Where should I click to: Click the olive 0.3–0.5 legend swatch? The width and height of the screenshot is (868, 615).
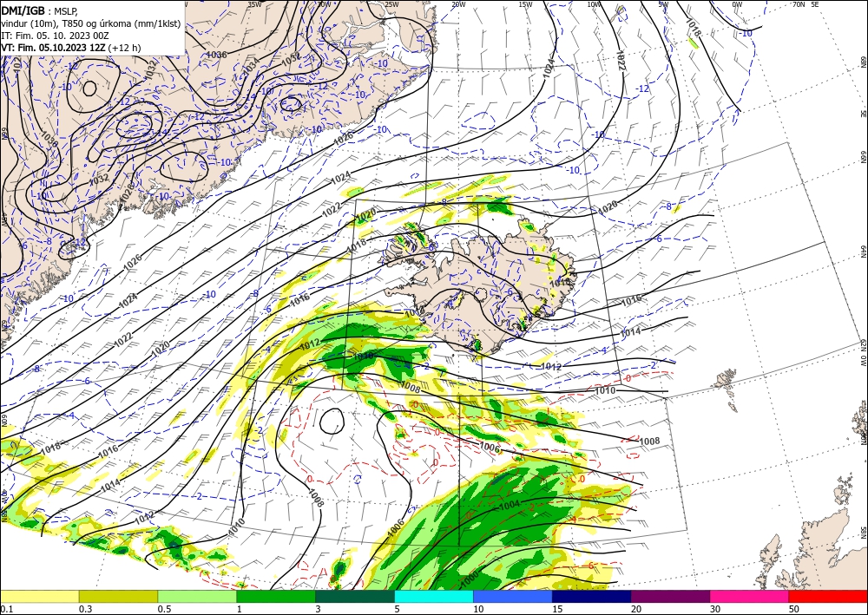tap(118, 596)
